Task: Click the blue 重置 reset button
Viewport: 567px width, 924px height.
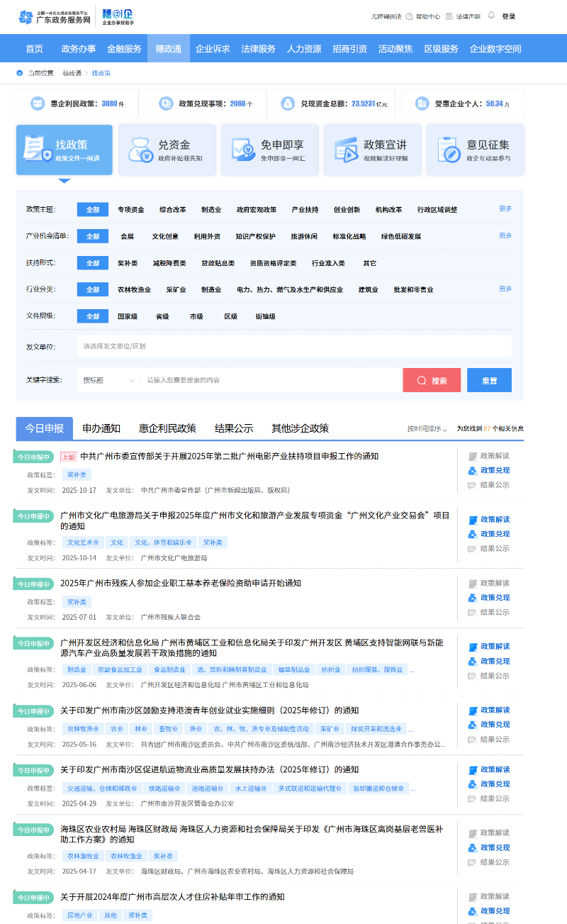Action: click(489, 380)
